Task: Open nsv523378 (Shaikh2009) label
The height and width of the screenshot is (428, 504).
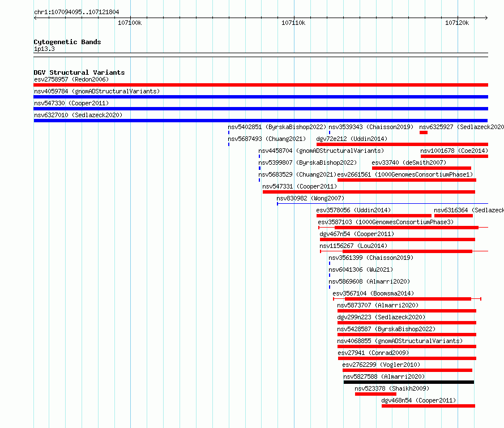Action: click(392, 388)
